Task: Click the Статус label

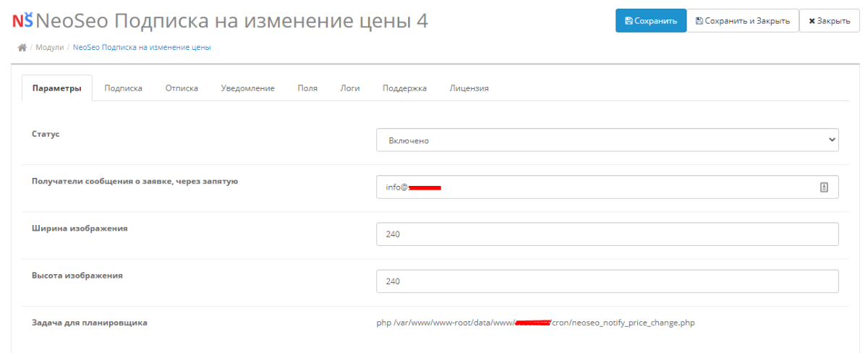Action: [46, 135]
